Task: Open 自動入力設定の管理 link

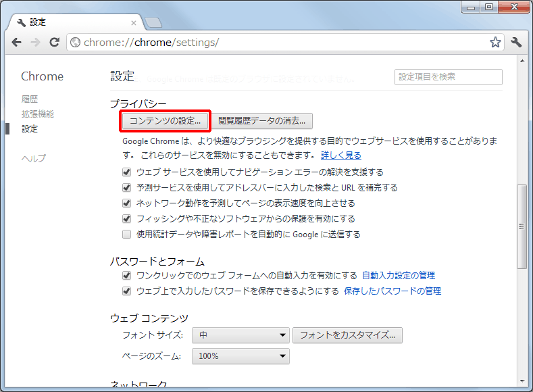Action: (399, 275)
